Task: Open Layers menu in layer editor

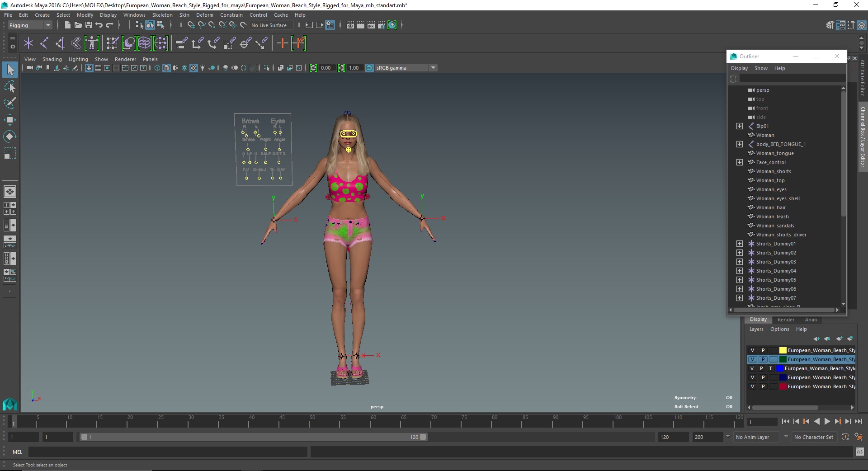Action: point(756,329)
